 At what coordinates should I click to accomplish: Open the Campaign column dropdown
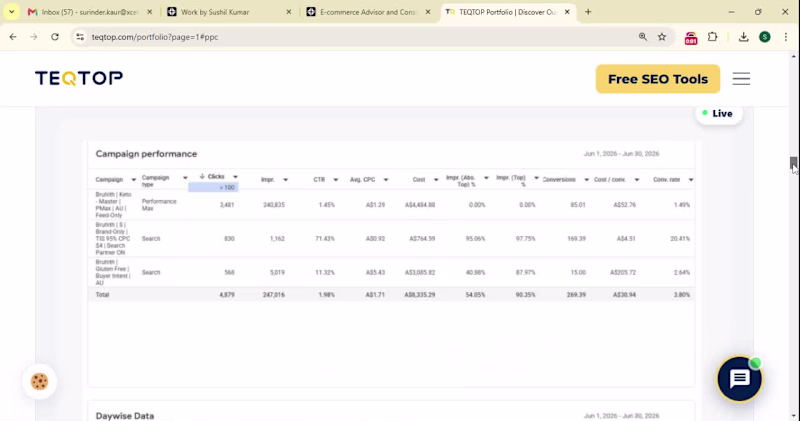coord(133,180)
